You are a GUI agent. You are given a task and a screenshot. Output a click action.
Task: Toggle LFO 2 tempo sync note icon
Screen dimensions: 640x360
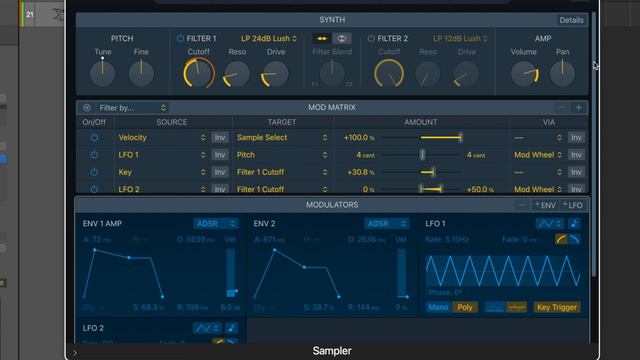[231, 328]
